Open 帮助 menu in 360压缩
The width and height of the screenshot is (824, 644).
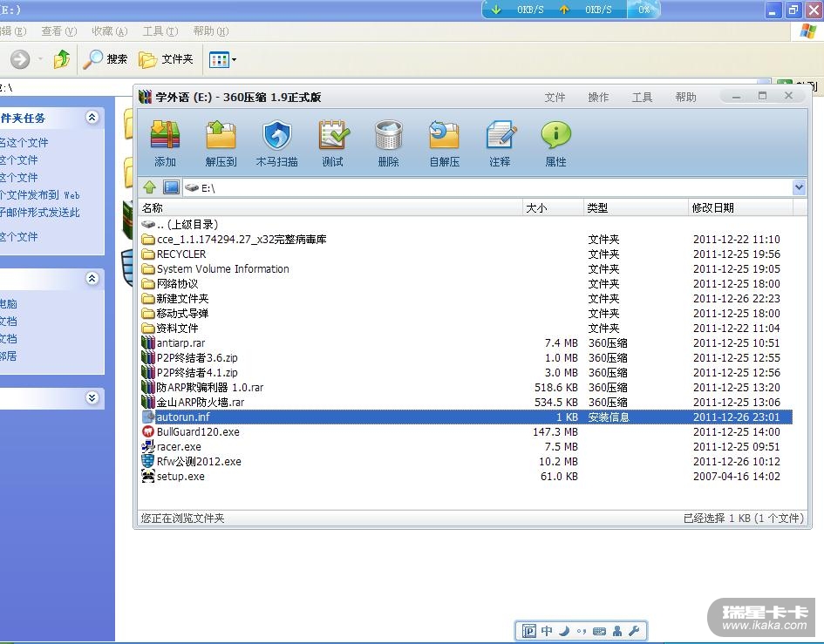(x=685, y=98)
